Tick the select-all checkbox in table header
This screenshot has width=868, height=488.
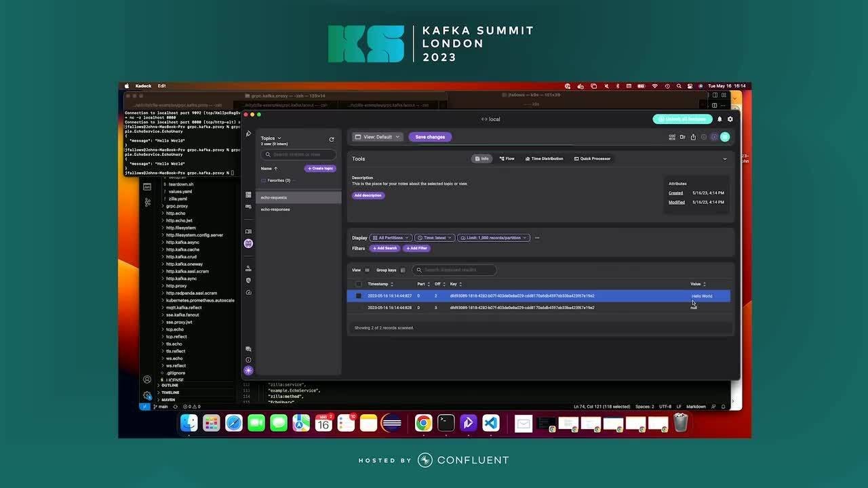click(359, 284)
